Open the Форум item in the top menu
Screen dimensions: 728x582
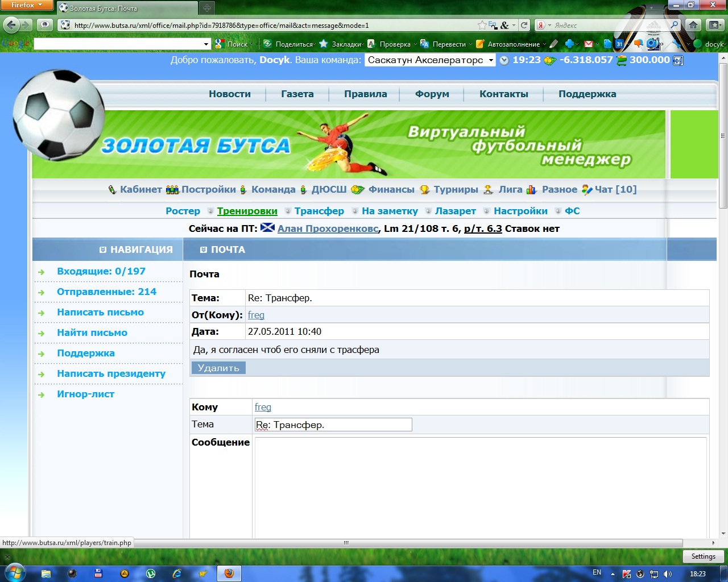pyautogui.click(x=432, y=94)
